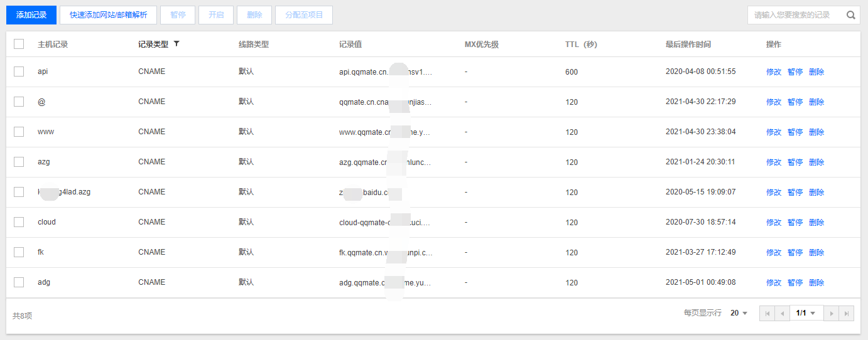868x340 pixels.
Task: Click the 添加记录 button
Action: [31, 15]
